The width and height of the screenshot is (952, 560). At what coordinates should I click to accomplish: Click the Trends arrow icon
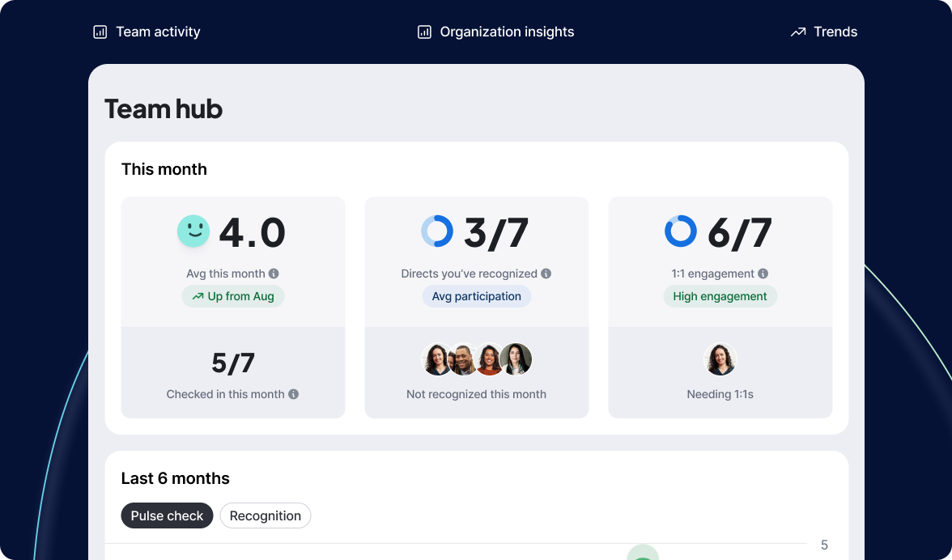click(798, 32)
